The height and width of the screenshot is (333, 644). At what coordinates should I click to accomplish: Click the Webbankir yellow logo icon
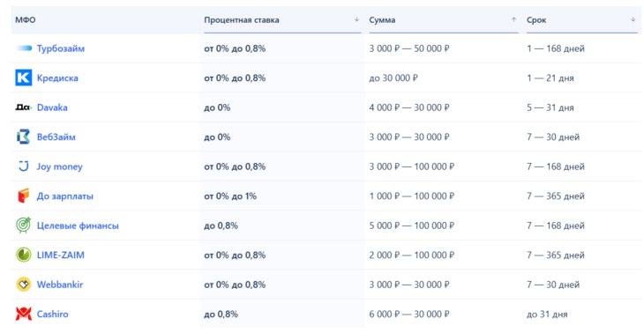click(24, 285)
